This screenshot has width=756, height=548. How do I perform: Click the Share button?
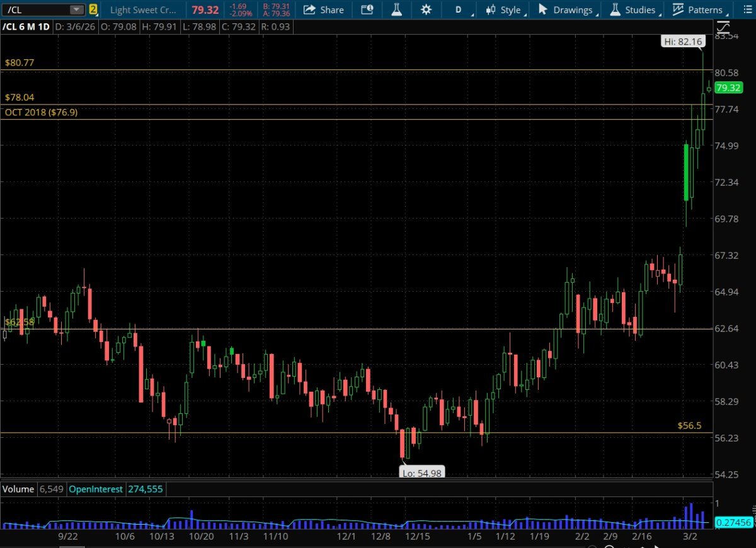tap(324, 9)
